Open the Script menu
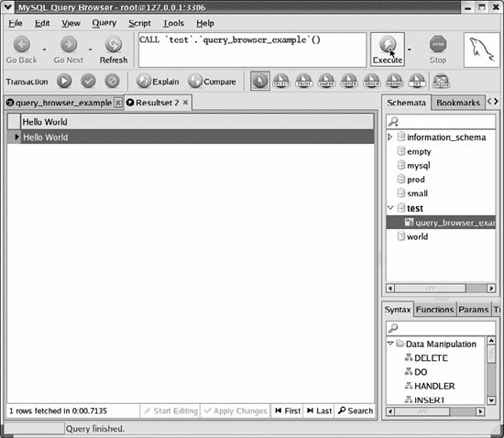The width and height of the screenshot is (504, 438). 139,23
